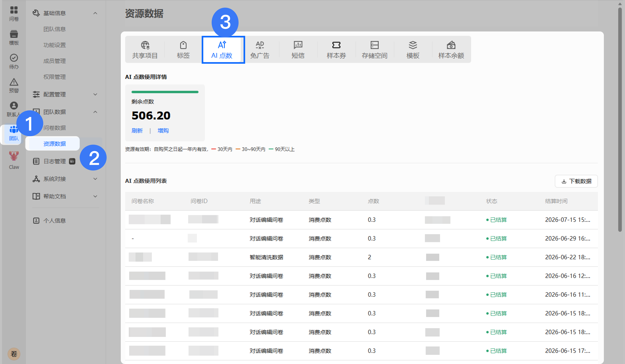Click the download icon in 下载数据
Image resolution: width=625 pixels, height=364 pixels.
(x=564, y=181)
